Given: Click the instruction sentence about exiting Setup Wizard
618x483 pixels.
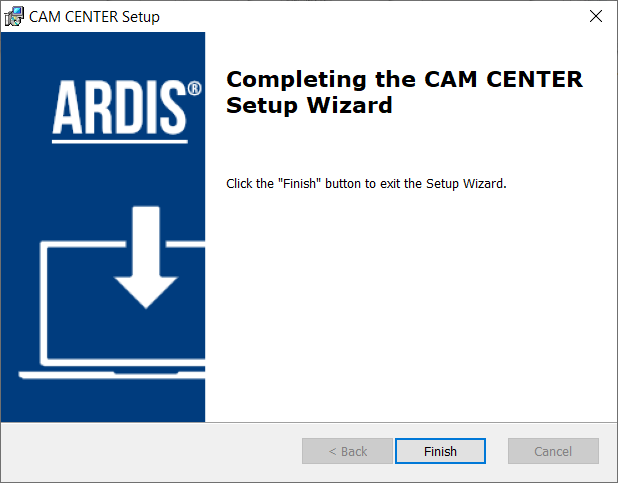Looking at the screenshot, I should click(x=366, y=184).
